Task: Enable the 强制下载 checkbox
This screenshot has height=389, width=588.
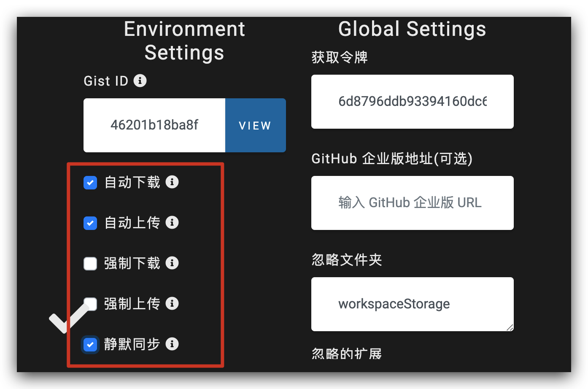Action: tap(90, 263)
